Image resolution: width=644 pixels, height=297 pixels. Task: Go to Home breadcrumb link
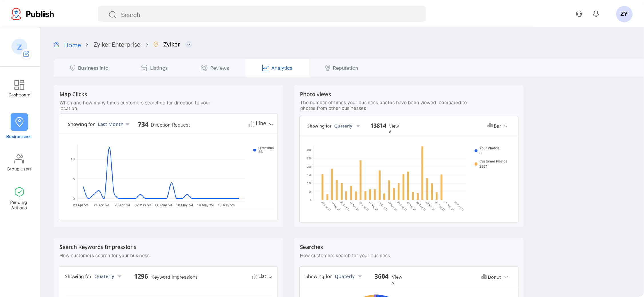pos(72,45)
